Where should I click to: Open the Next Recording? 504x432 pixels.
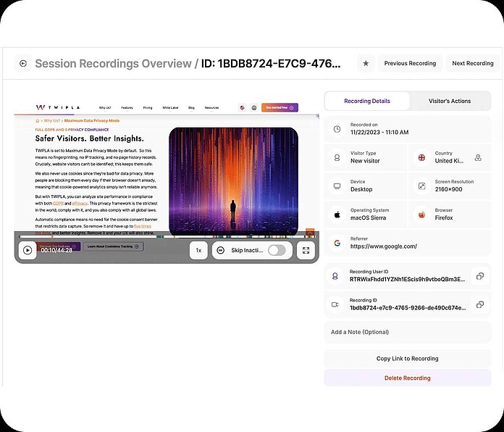point(472,64)
